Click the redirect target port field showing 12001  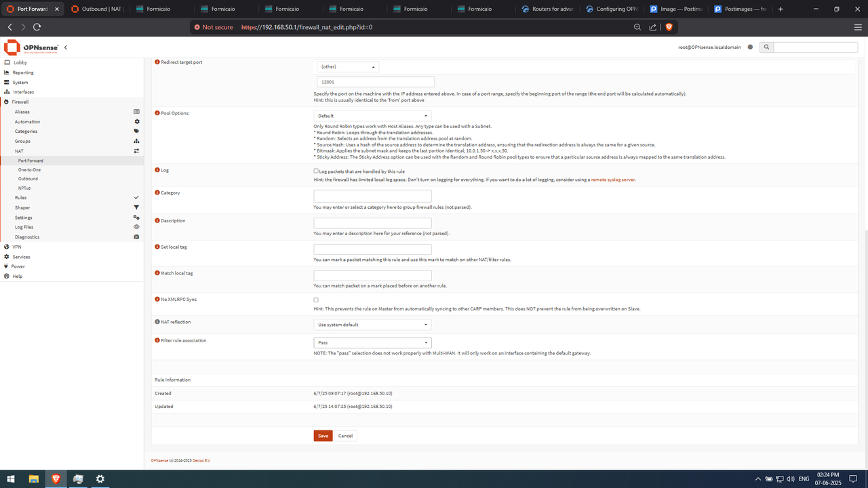point(376,81)
